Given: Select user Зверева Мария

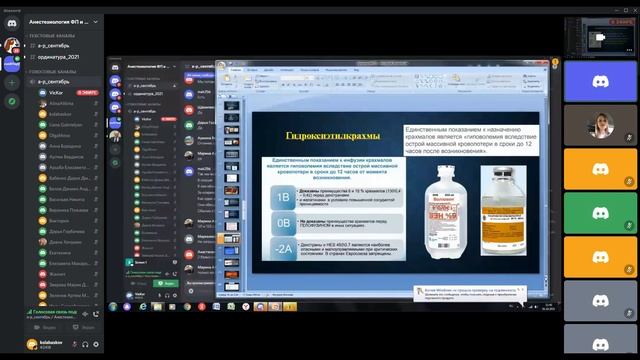Looking at the screenshot, I should 69,284.
